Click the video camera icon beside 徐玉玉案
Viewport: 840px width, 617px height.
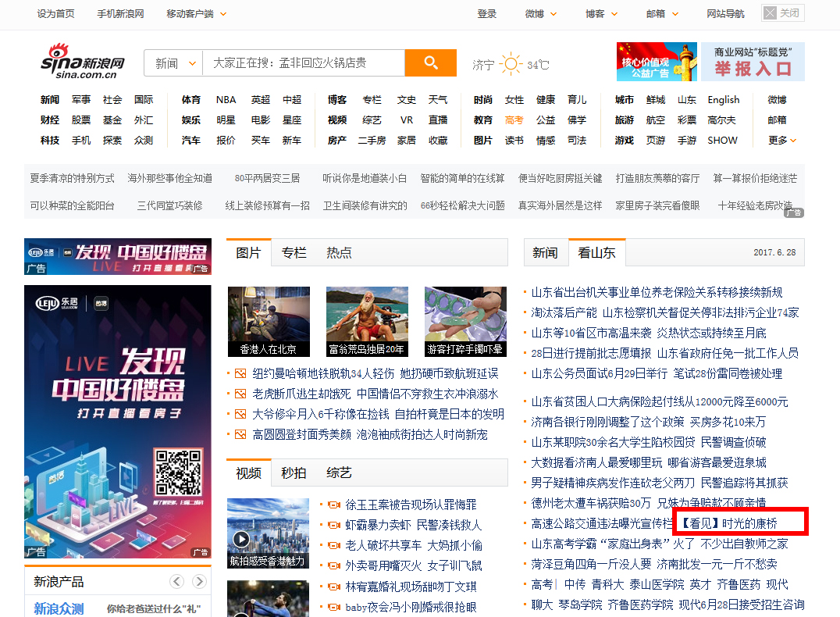pyautogui.click(x=333, y=505)
